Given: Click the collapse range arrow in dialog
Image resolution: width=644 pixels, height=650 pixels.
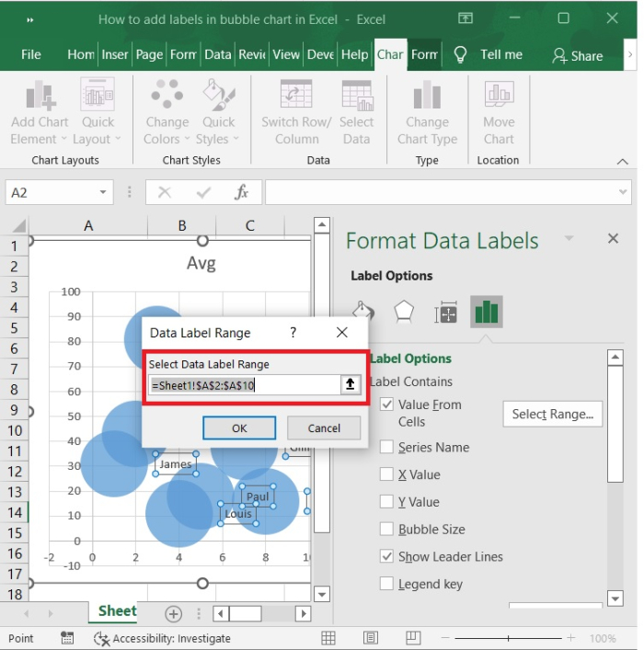Looking at the screenshot, I should [351, 384].
